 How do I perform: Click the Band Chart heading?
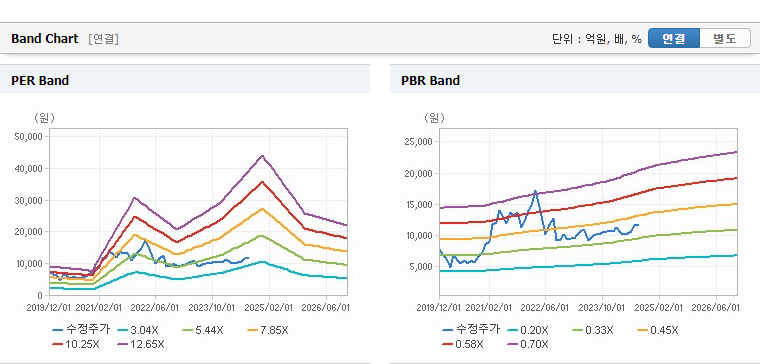[x=45, y=39]
